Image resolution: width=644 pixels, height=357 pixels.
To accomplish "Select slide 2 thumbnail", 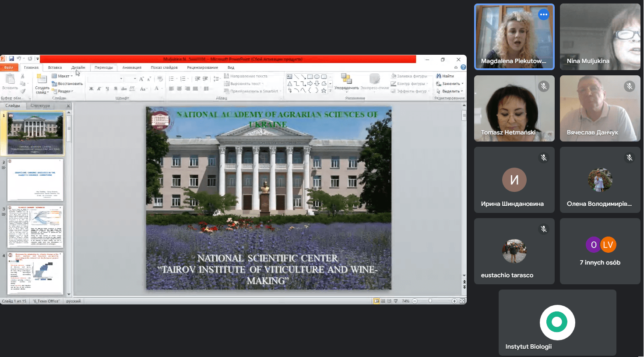I will pos(35,180).
